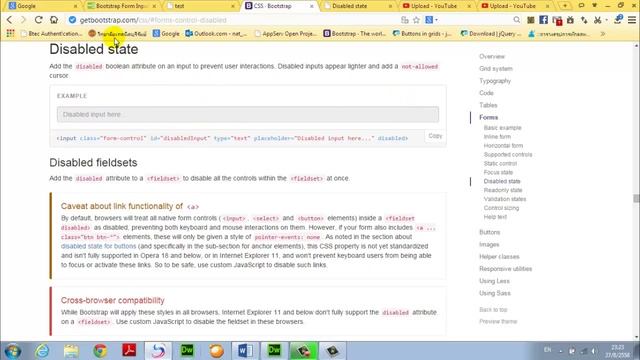Click the translate icon in address bar
640x360 pixels.
click(x=404, y=20)
